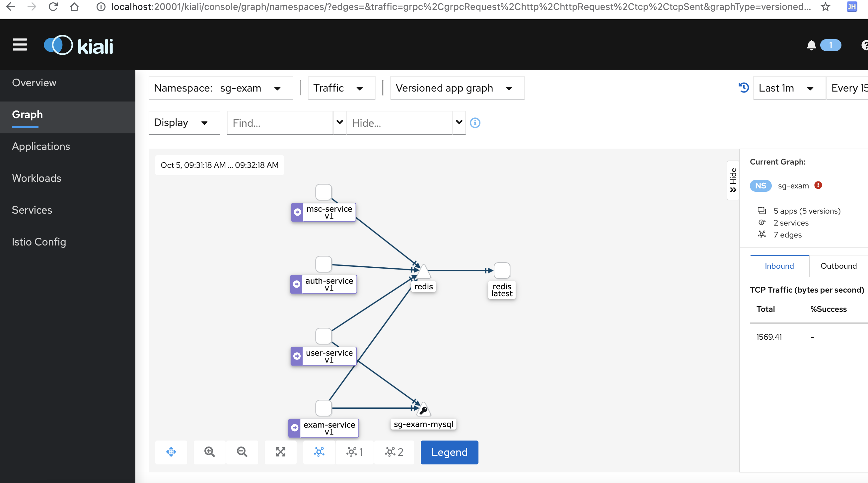The image size is (868, 483).
Task: Bookmark this page with the star
Action: click(826, 7)
